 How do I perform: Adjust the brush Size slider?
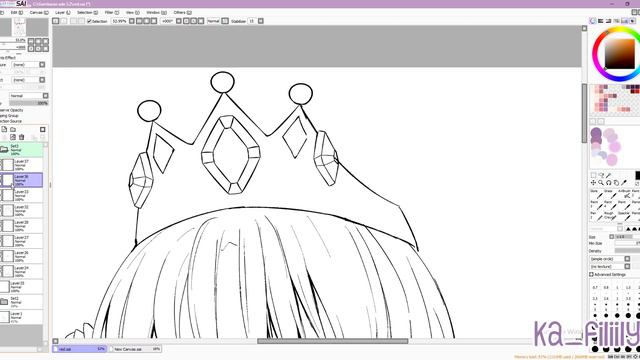627,237
